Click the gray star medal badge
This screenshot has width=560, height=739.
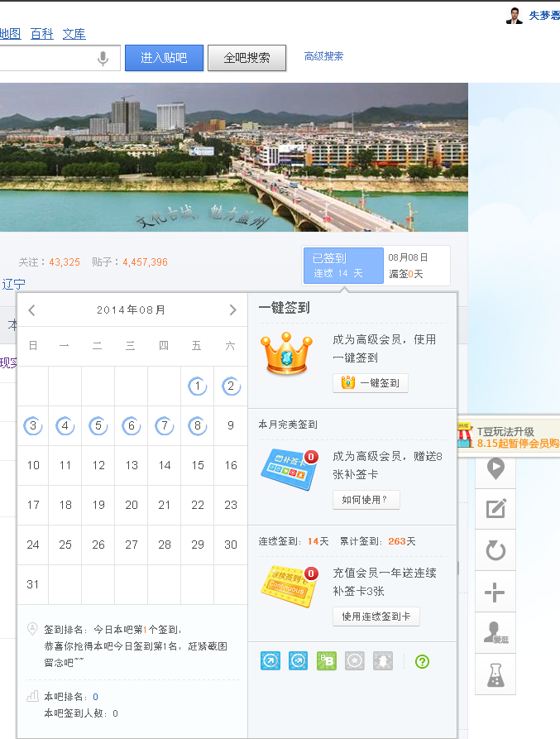click(355, 660)
